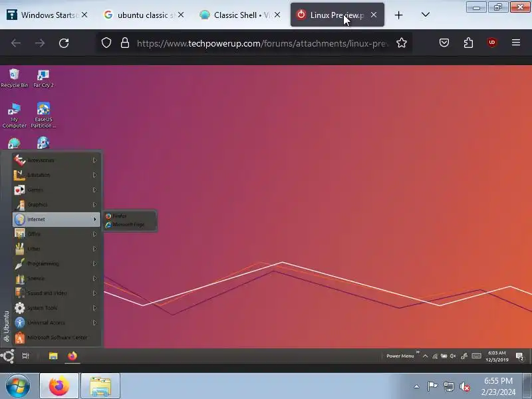The height and width of the screenshot is (399, 532).
Task: Expand the Universal Access submenu arrow
Action: point(94,323)
